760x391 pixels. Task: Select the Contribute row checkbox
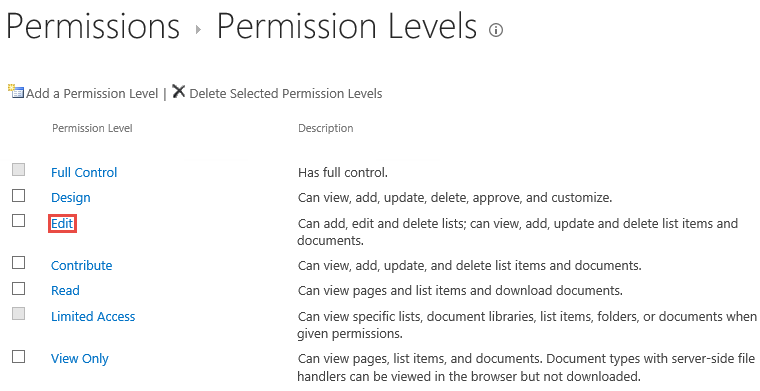click(18, 263)
